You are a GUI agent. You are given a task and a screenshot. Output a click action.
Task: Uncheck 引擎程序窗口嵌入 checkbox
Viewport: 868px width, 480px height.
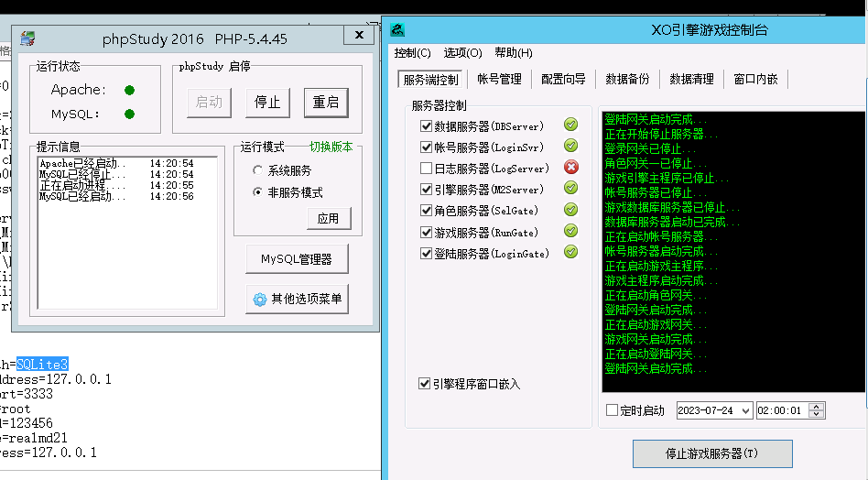[425, 384]
